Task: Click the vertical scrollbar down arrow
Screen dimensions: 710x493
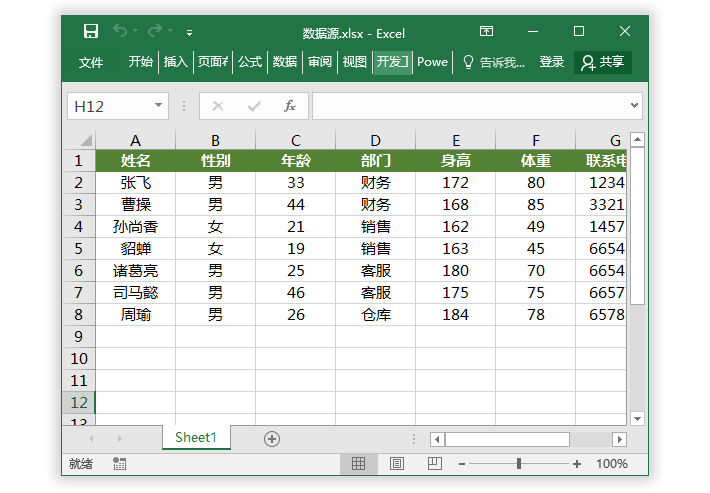Action: (637, 419)
